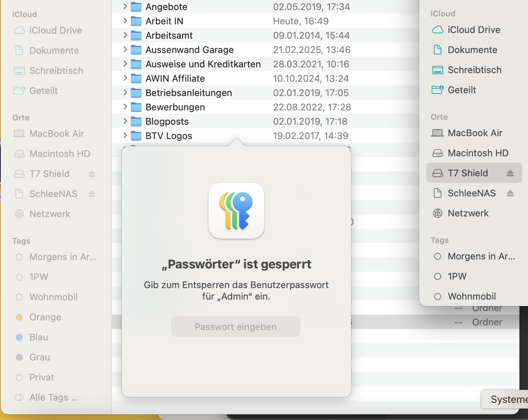528x420 pixels.
Task: Expand the Arbeit IN folder chevron
Action: coord(125,21)
